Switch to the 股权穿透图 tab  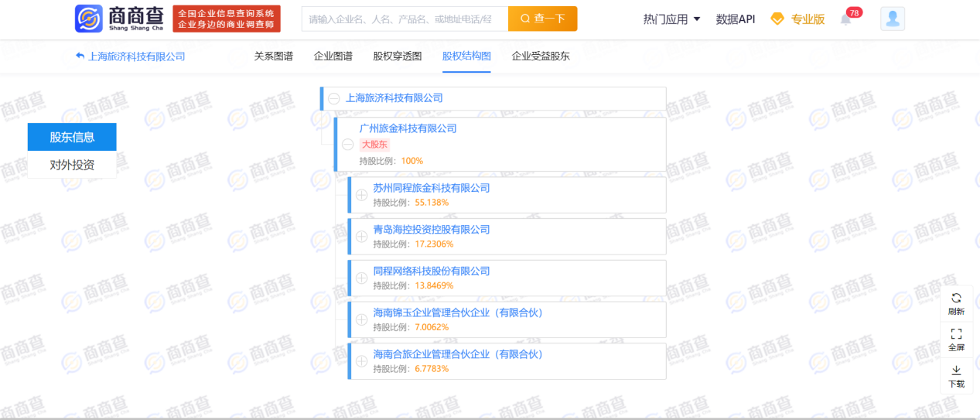coord(398,56)
